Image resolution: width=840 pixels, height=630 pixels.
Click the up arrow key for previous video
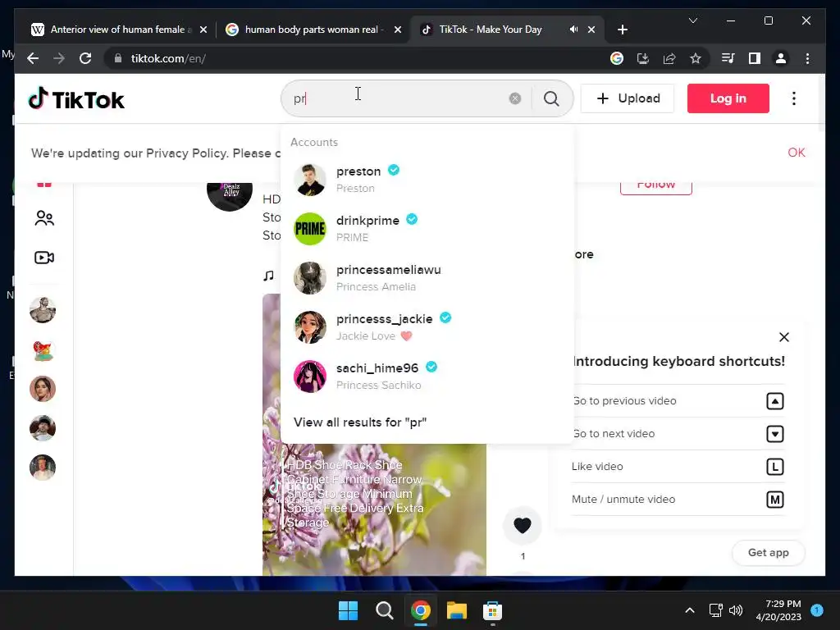pos(774,401)
